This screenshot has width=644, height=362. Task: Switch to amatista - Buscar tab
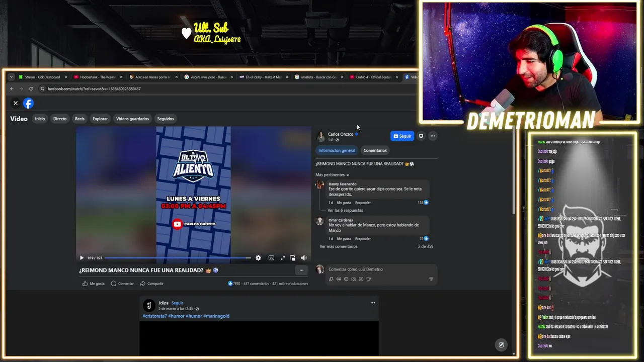(x=318, y=77)
